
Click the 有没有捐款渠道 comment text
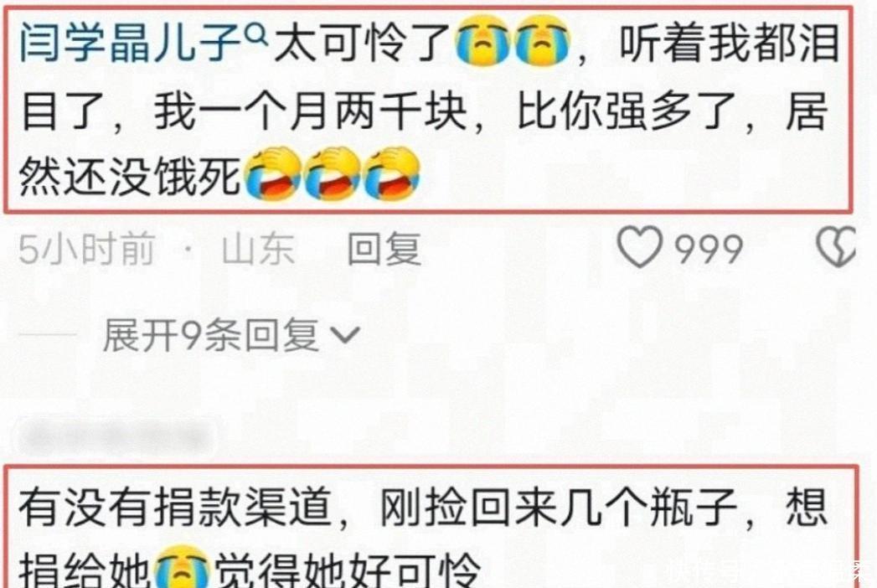176,508
